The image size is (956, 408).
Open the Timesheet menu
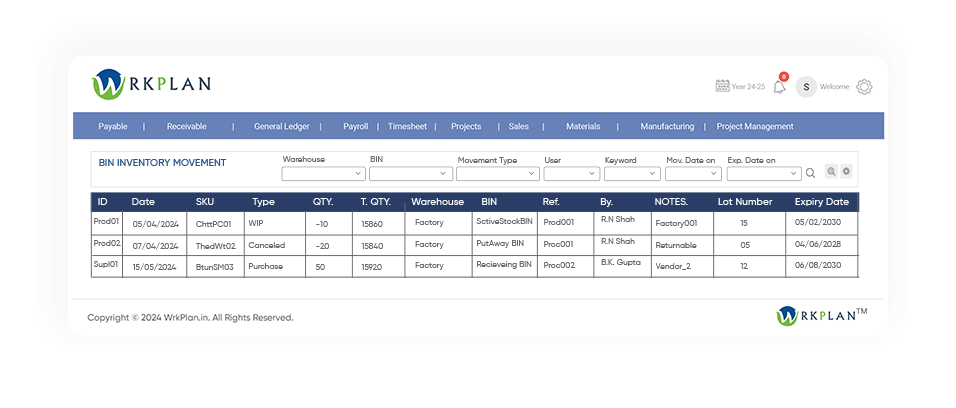(x=407, y=126)
